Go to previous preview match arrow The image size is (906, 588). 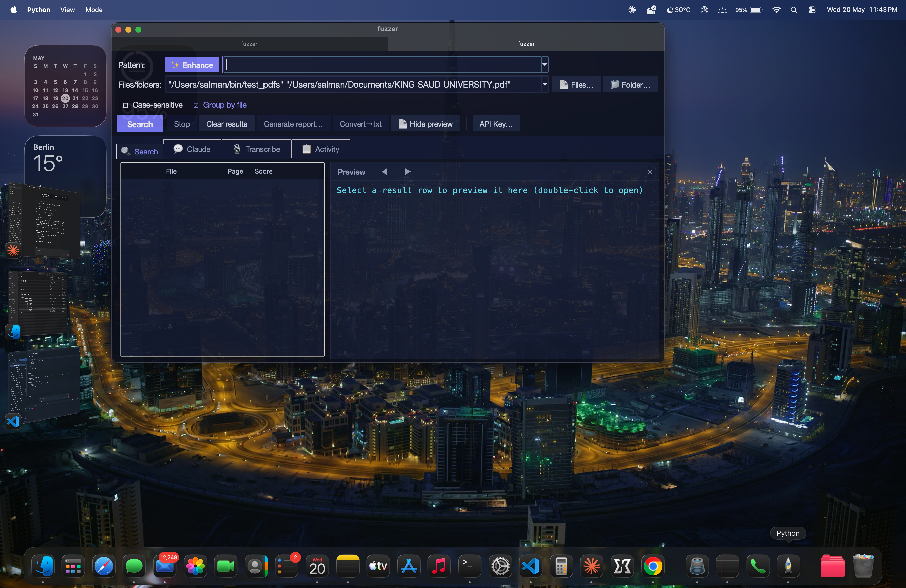(385, 172)
